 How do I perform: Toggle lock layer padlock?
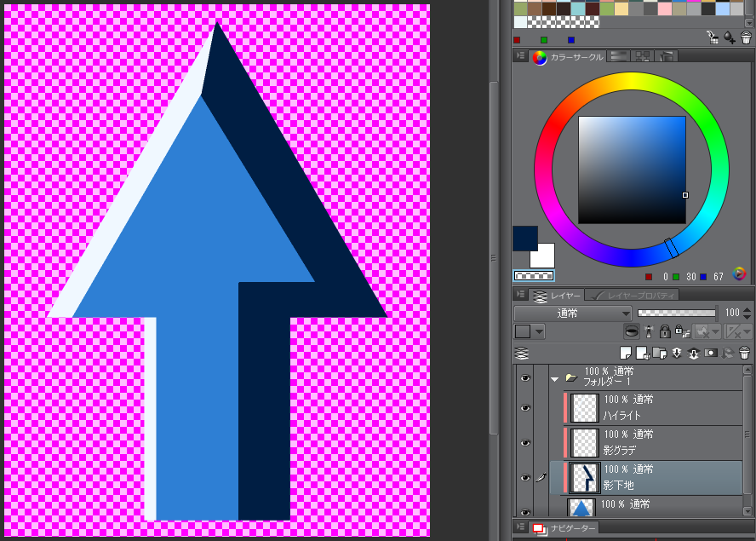pos(665,331)
